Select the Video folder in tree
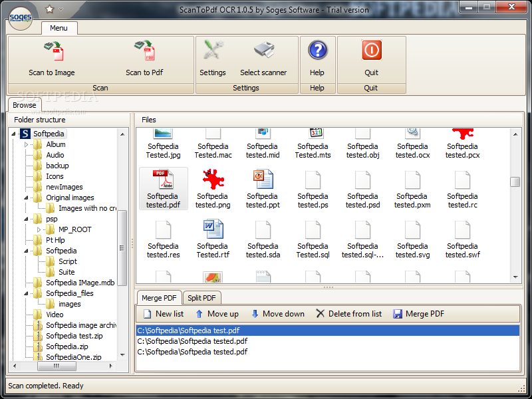Viewport: 532px width, 399px height. (x=49, y=315)
